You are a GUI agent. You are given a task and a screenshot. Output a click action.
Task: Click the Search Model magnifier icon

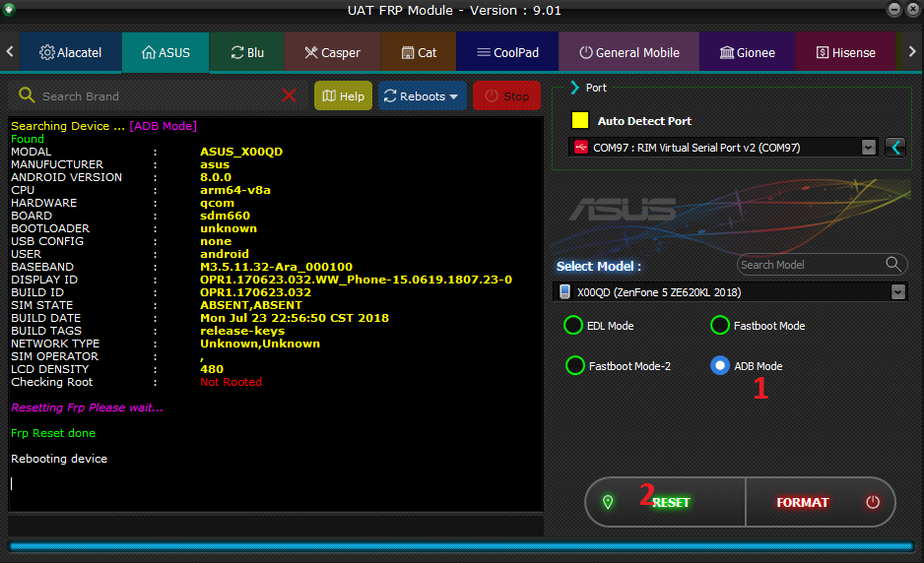(893, 265)
